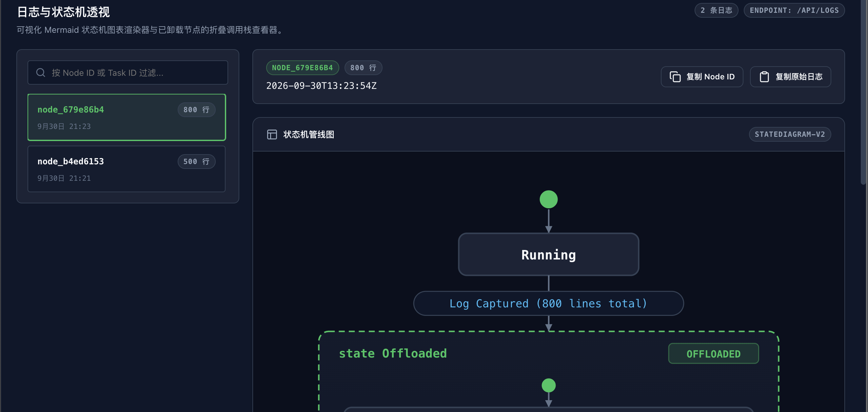
Task: Click the OFFLOADED status badge
Action: pos(713,354)
